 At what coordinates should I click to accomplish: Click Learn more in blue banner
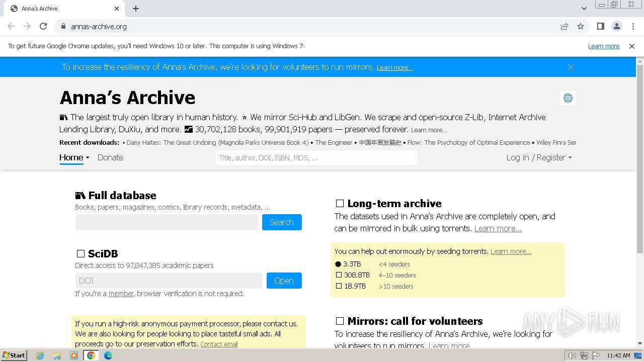[395, 67]
